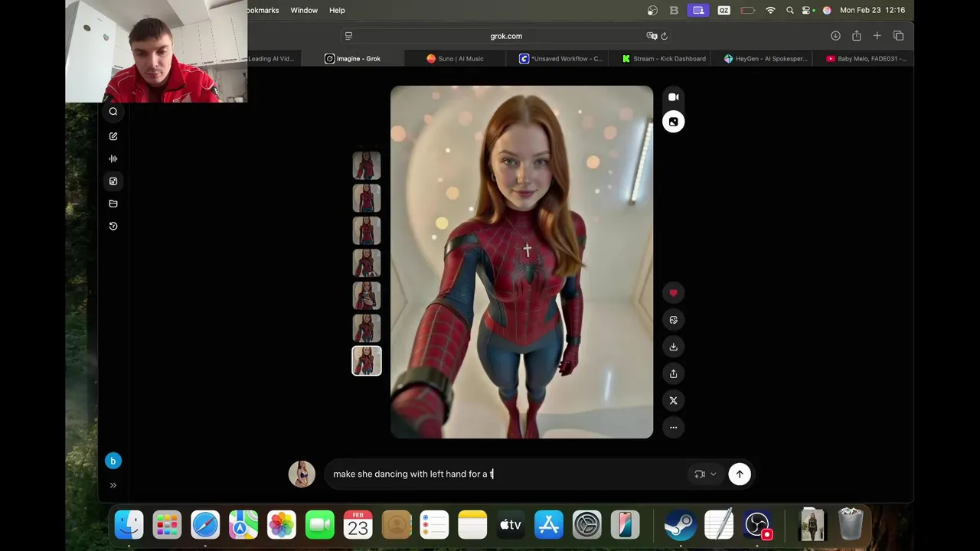Reload the grok.com page
Viewport: 980px width, 551px height.
pos(664,36)
